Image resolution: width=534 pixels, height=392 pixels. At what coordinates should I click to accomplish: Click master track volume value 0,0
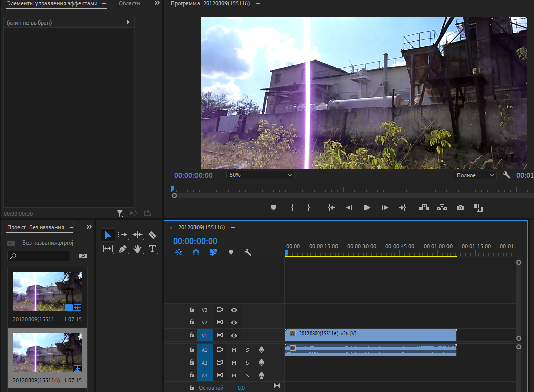tap(241, 388)
